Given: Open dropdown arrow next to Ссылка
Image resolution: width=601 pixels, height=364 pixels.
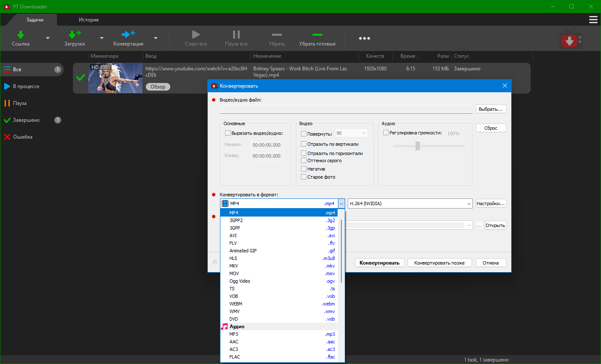Looking at the screenshot, I should click(48, 38).
